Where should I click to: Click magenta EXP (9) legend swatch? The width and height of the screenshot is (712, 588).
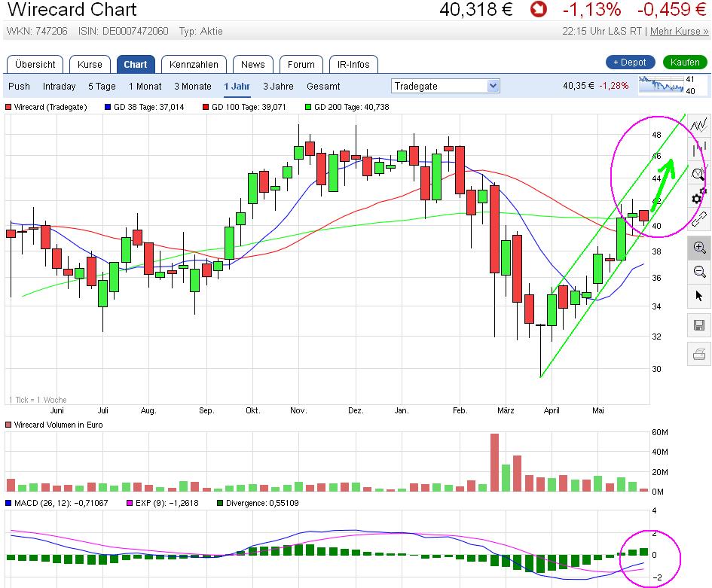coord(130,503)
